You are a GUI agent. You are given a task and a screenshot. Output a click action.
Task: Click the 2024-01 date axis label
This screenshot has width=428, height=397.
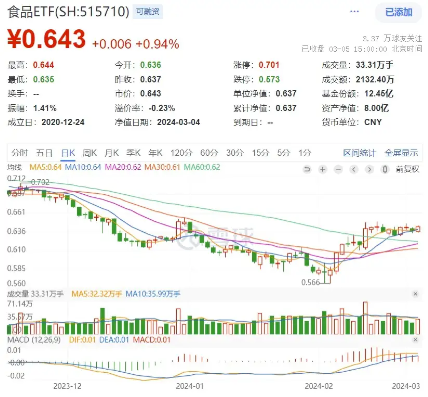[189, 386]
